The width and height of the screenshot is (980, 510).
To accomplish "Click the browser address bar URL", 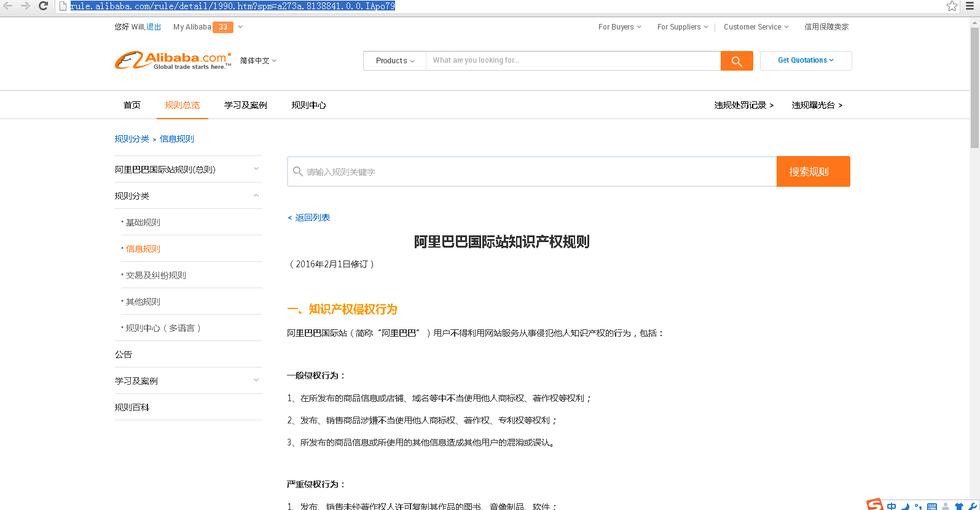I will pyautogui.click(x=233, y=6).
